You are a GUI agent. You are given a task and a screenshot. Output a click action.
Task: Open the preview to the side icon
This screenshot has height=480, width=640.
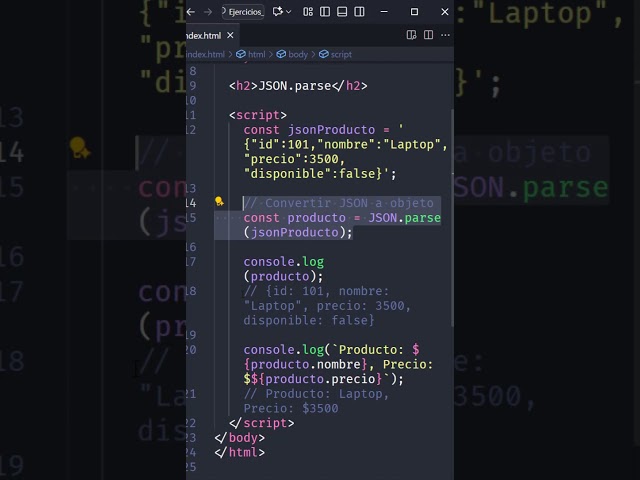[x=411, y=35]
